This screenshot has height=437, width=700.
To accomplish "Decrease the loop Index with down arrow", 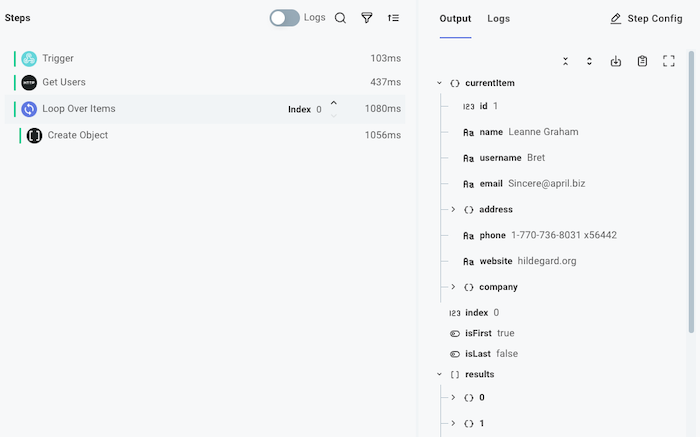I will [x=333, y=116].
